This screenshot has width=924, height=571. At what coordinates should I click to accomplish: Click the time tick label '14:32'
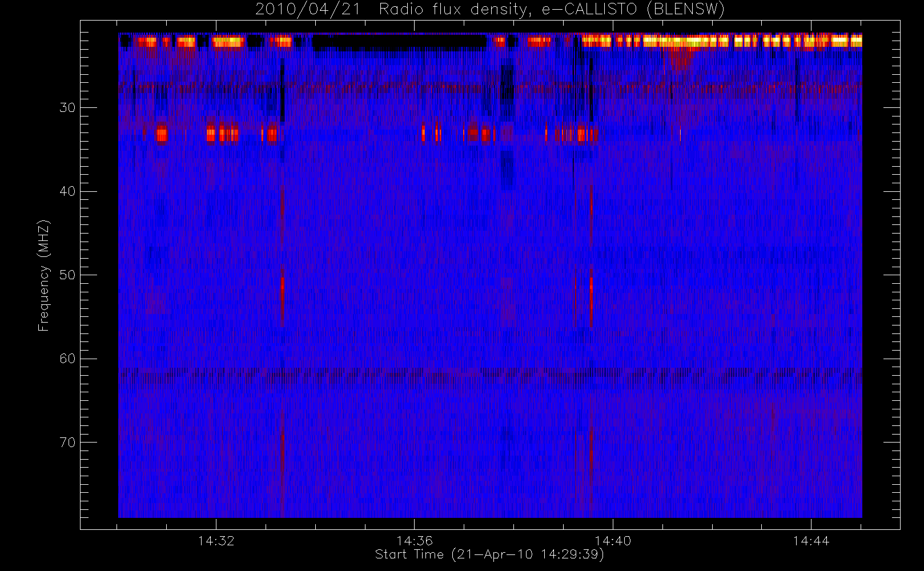coord(216,541)
